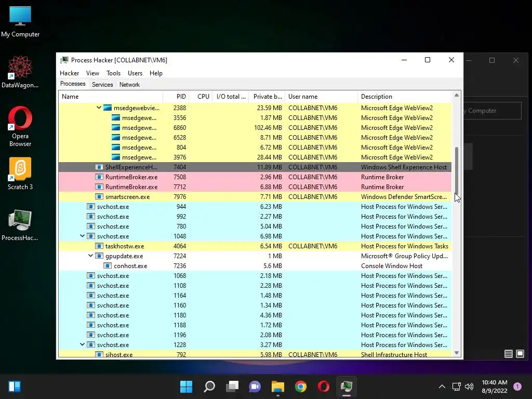Viewport: 532px width, 399px height.
Task: Open the notification badge in the tray
Action: [x=517, y=387]
